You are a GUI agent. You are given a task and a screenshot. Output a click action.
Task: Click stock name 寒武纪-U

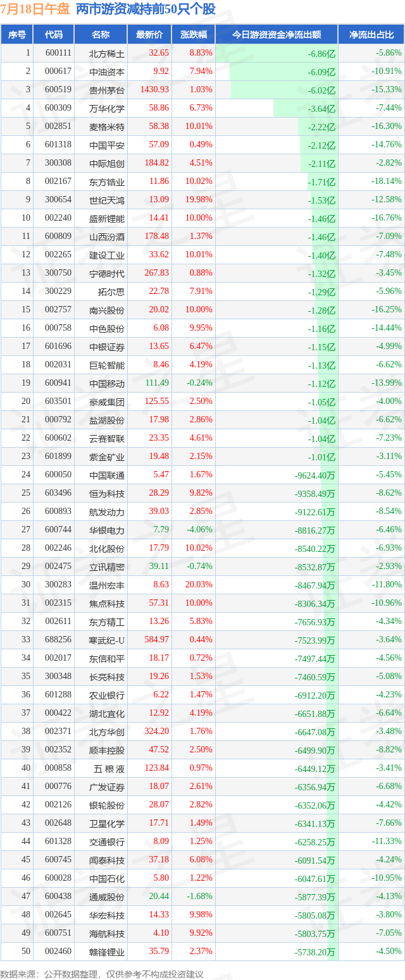click(x=107, y=640)
